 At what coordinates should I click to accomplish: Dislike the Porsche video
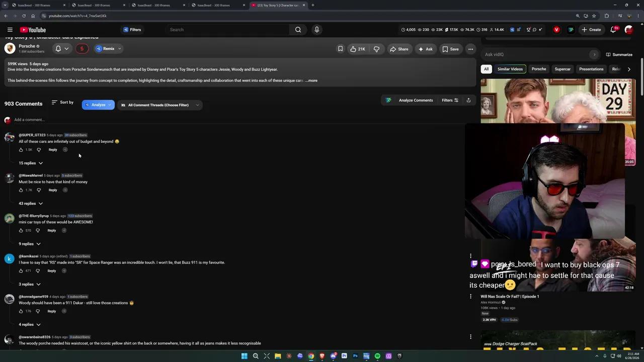(376, 49)
